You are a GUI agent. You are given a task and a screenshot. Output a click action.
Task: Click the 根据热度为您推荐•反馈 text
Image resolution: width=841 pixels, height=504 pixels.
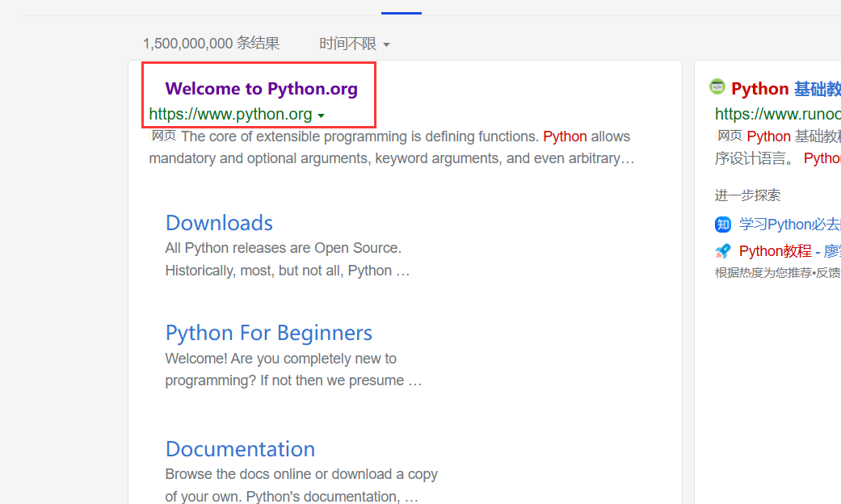778,273
